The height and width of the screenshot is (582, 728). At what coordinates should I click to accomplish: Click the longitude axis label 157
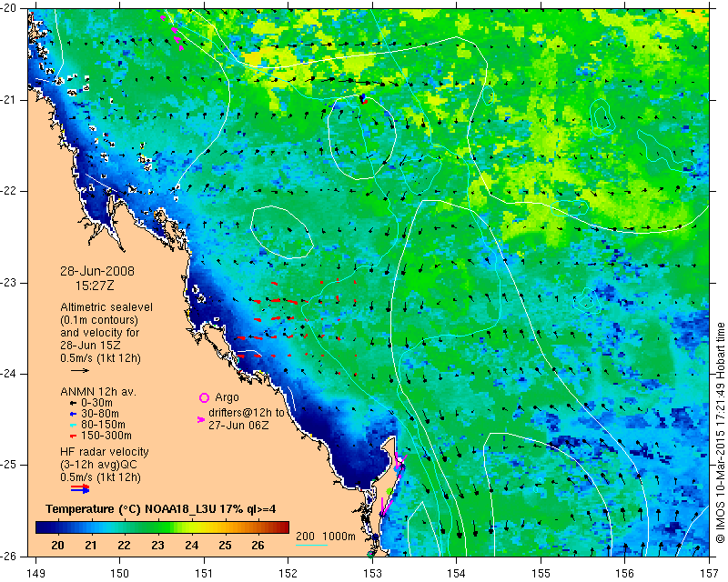[709, 573]
